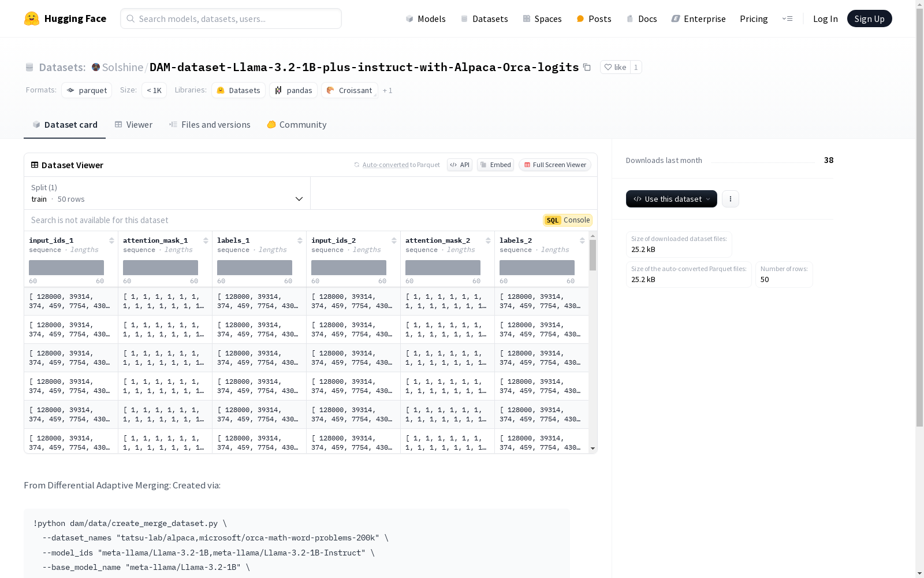This screenshot has height=578, width=924.
Task: Switch to the Viewer tab
Action: (133, 125)
